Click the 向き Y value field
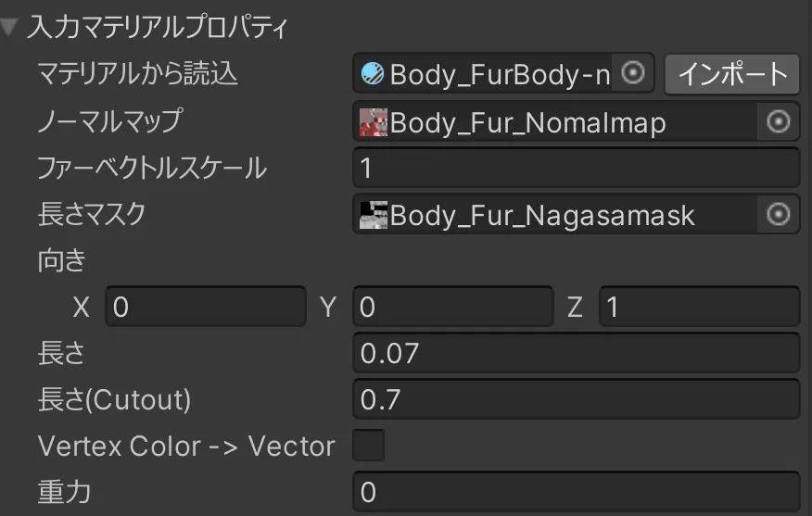The height and width of the screenshot is (516, 812). click(452, 307)
